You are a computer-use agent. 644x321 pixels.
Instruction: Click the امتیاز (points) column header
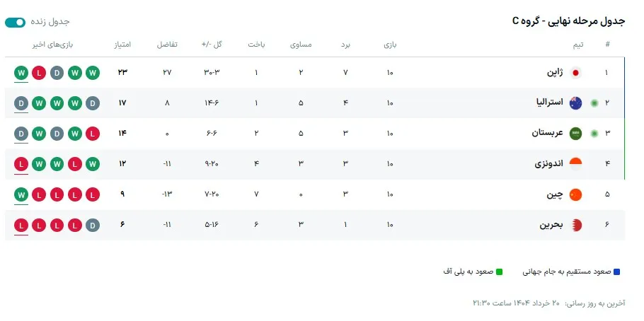[121, 45]
